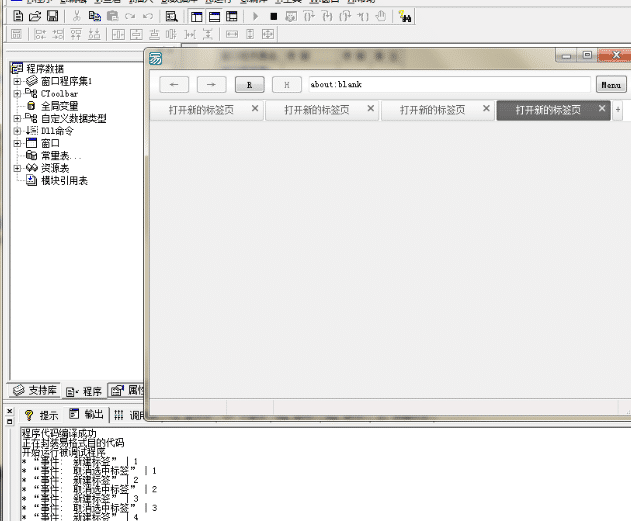
Task: Select 模块引用表 in the program tree
Action: tap(63, 180)
